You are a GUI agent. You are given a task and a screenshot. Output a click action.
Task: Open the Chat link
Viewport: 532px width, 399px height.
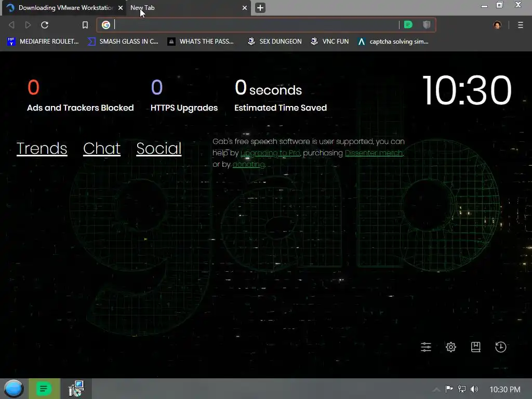[102, 148]
